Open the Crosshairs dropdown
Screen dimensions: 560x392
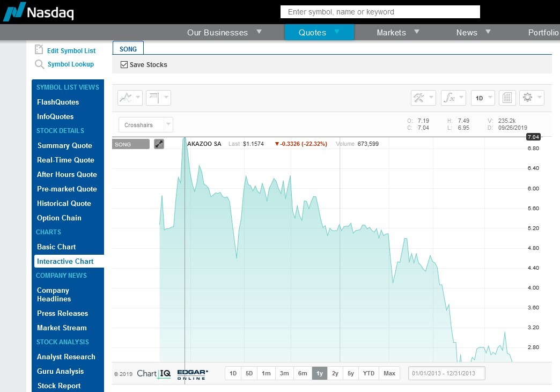(x=146, y=125)
